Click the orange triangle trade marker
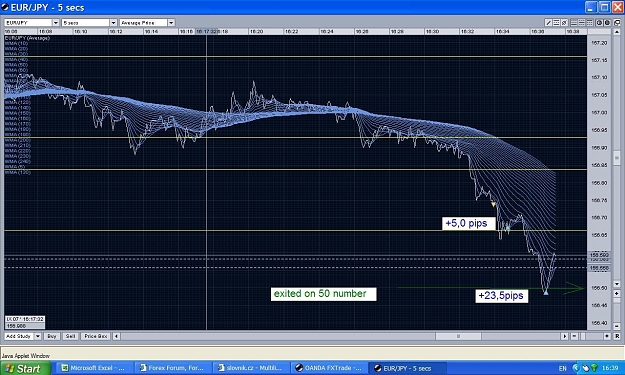Viewport: 625px width, 375px height. [x=493, y=204]
